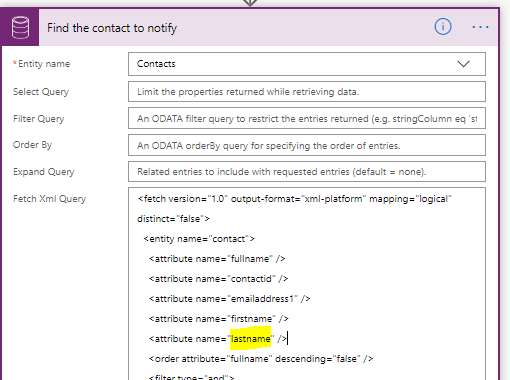Focus the Order By input field
The image size is (510, 380).
click(x=307, y=145)
